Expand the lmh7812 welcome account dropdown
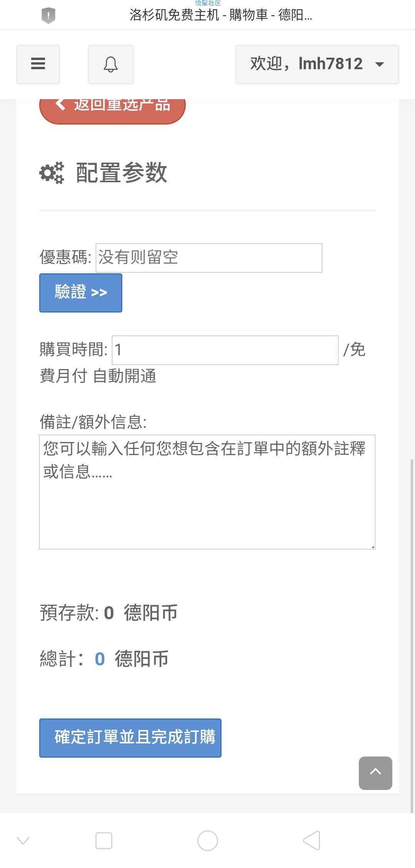This screenshot has height=868, width=415. (x=317, y=64)
